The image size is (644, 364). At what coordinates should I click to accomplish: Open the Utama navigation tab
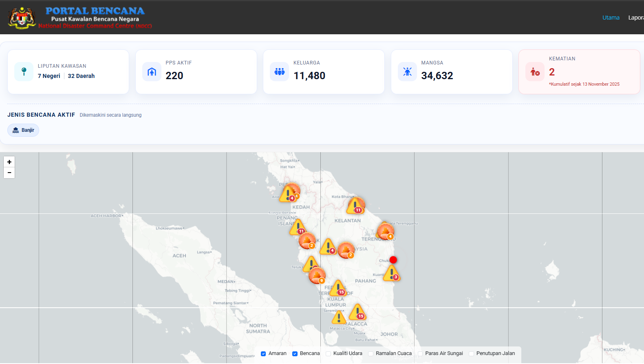611,18
